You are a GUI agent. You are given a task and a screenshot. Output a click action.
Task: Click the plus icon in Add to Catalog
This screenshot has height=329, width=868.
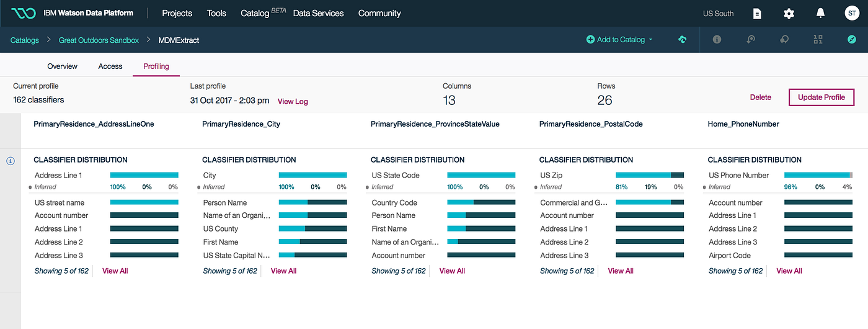click(590, 40)
